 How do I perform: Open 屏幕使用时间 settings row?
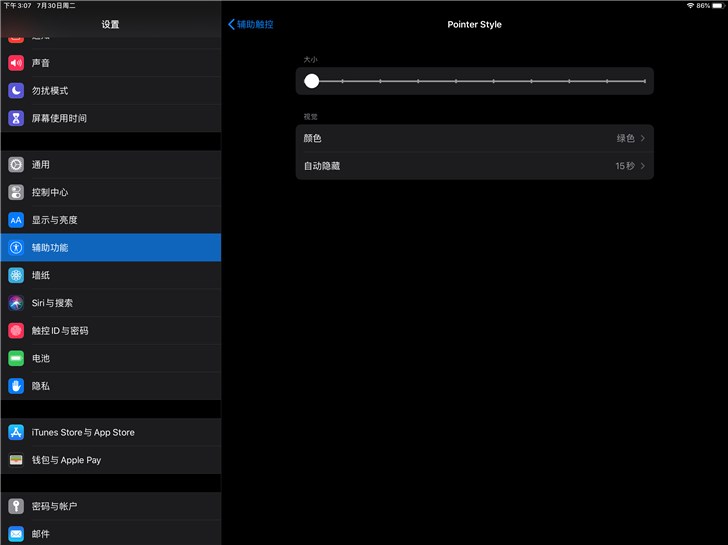pyautogui.click(x=110, y=118)
